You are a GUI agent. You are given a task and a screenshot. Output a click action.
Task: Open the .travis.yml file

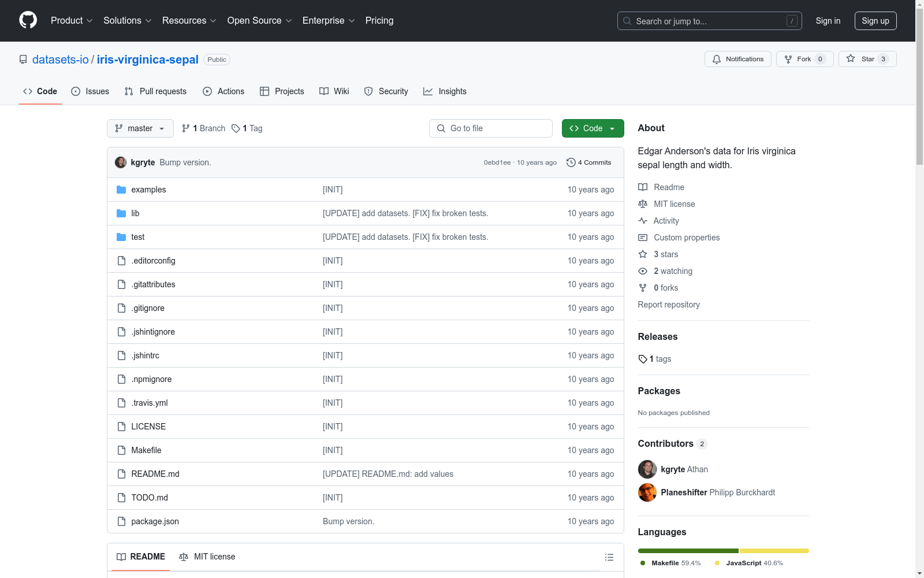click(x=150, y=403)
